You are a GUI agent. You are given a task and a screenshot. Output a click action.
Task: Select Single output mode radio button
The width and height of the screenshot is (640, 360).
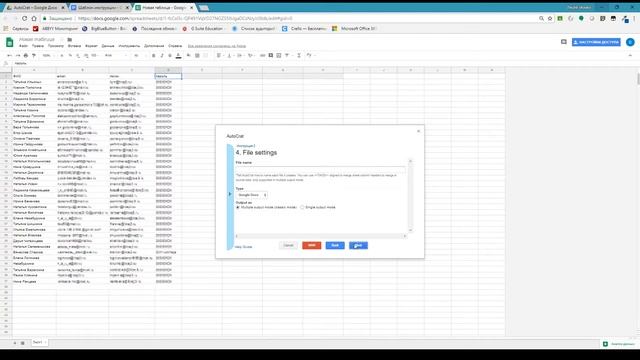302,207
